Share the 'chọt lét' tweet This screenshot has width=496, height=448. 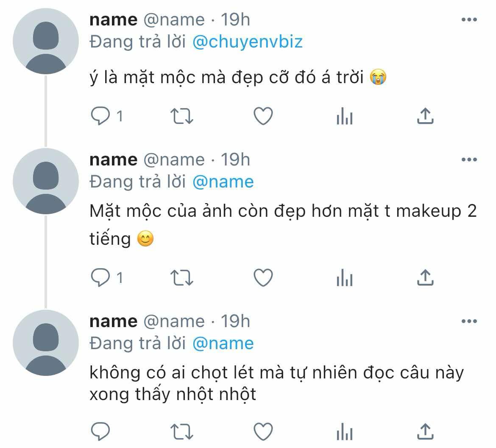pyautogui.click(x=425, y=431)
